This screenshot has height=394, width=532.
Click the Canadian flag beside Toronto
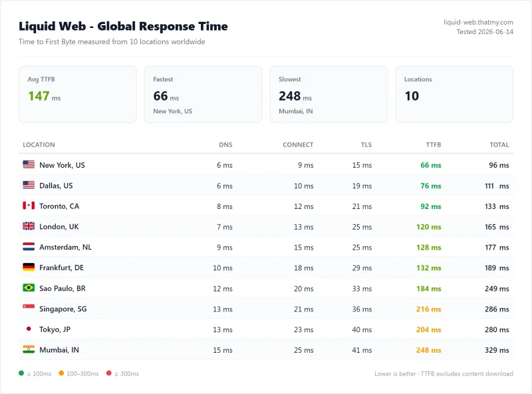tap(29, 206)
